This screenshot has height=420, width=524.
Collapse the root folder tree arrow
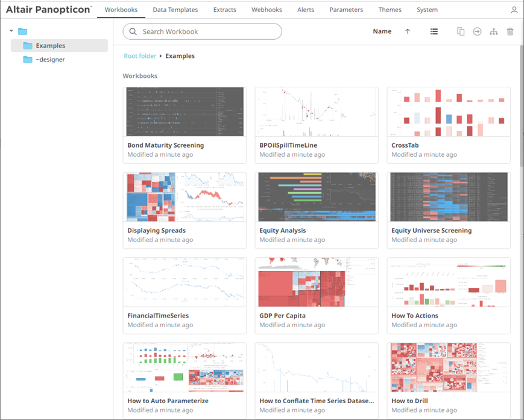11,31
